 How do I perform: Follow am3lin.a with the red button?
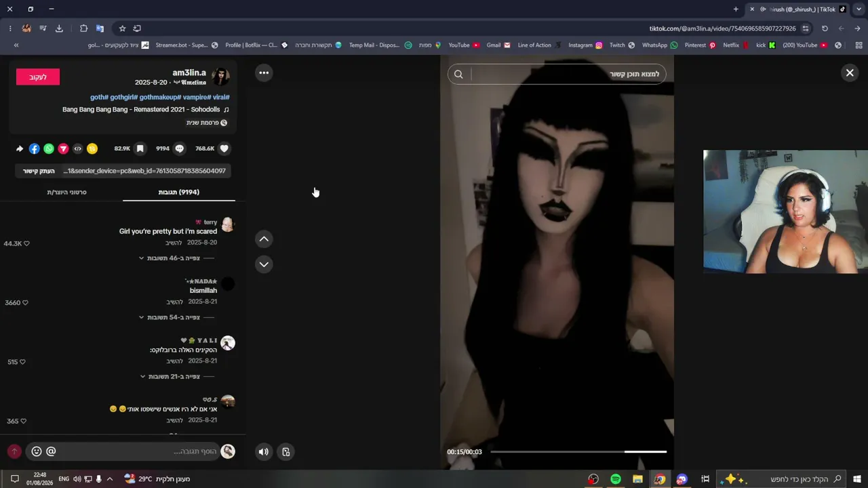click(38, 77)
